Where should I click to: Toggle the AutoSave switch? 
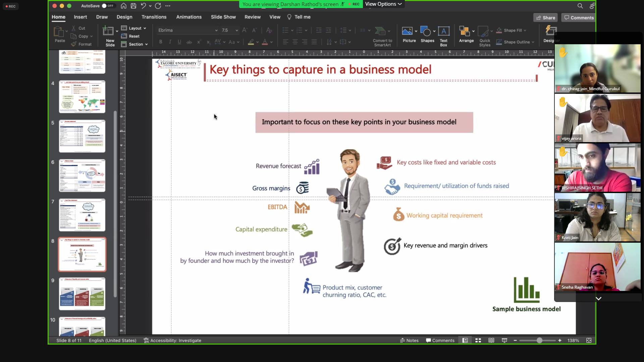tap(108, 6)
